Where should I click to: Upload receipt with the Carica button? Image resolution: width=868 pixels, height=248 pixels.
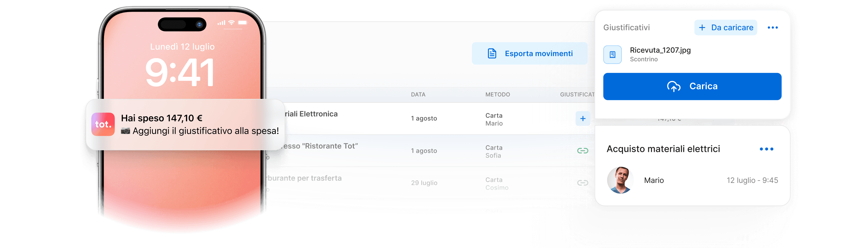(692, 86)
